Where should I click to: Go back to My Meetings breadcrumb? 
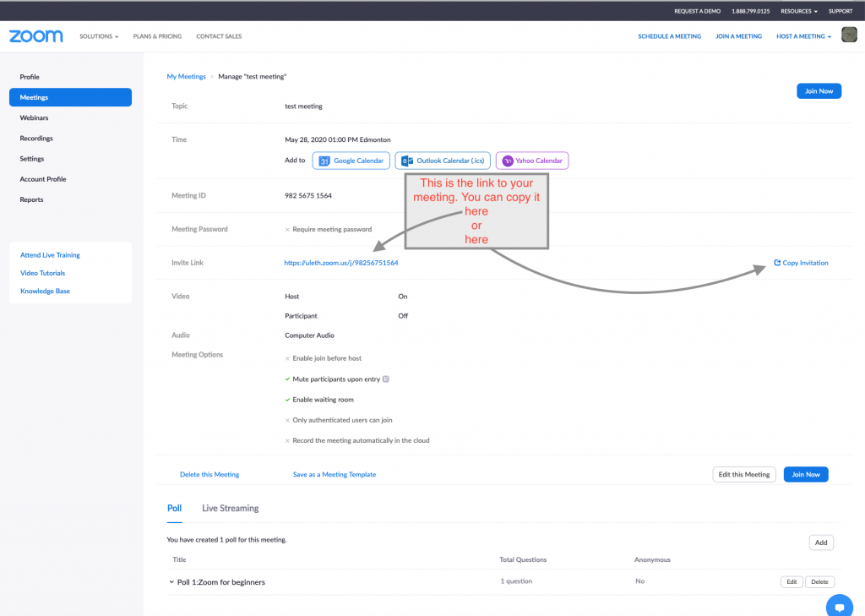coord(186,76)
